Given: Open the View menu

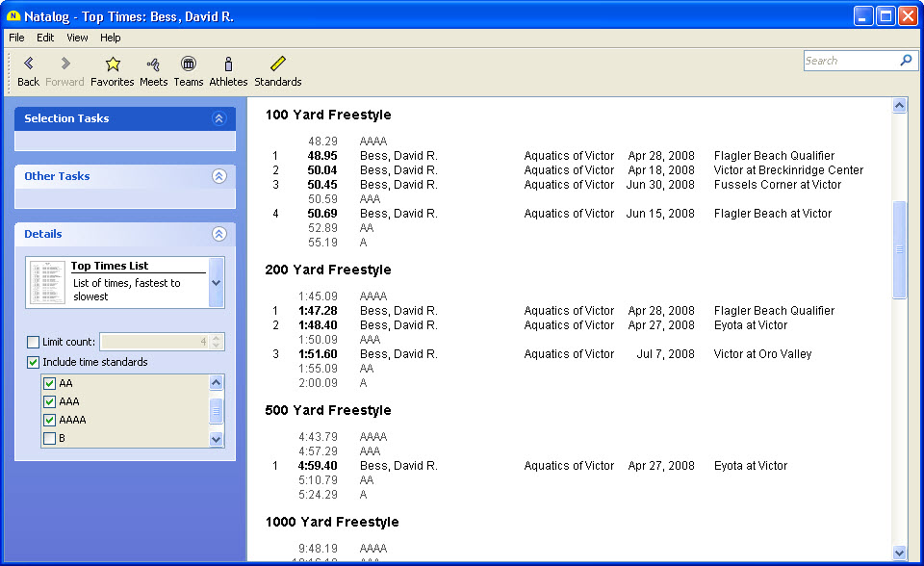Looking at the screenshot, I should pyautogui.click(x=77, y=38).
